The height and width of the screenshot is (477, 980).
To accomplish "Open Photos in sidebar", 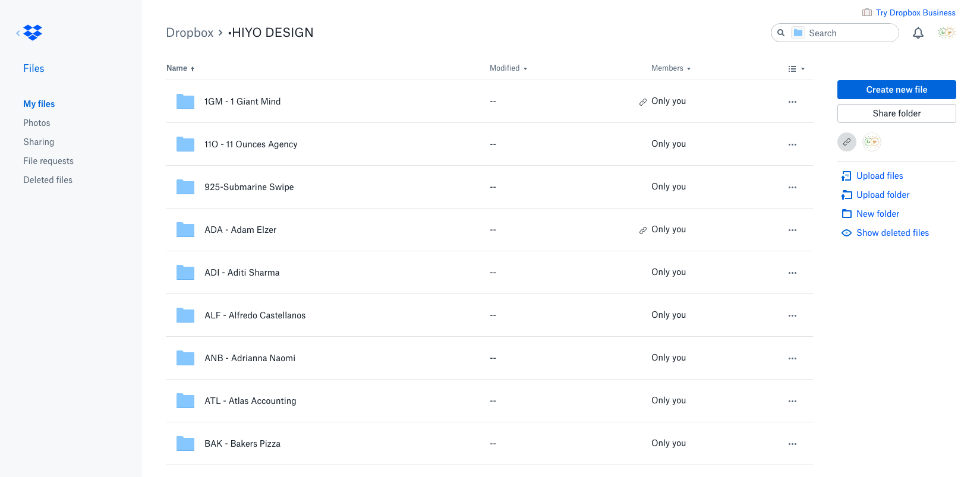I will coord(37,123).
